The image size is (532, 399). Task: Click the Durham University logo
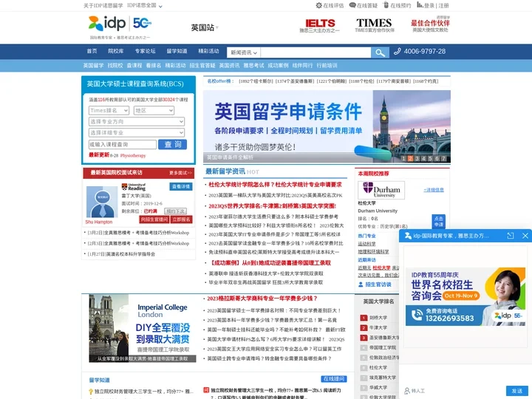(381, 190)
